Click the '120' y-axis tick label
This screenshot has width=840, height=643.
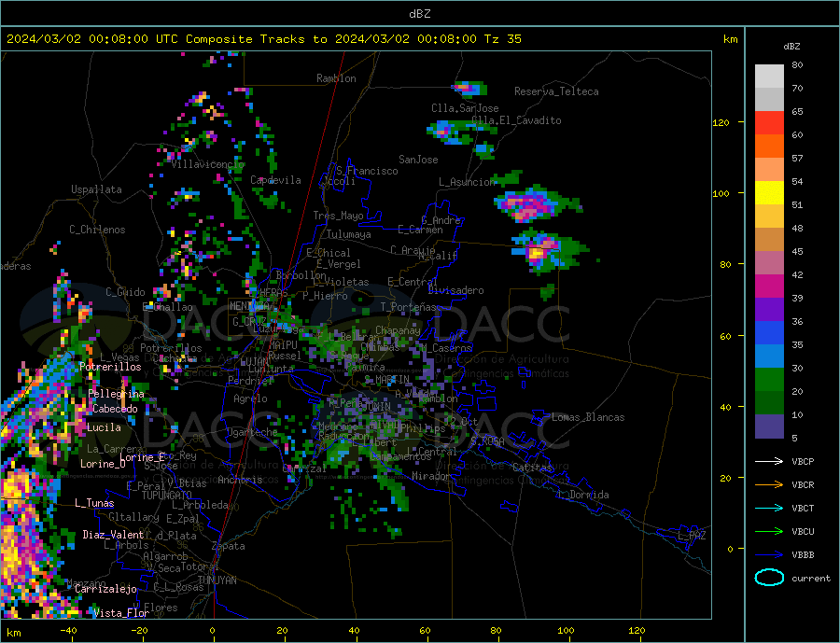[x=721, y=122]
